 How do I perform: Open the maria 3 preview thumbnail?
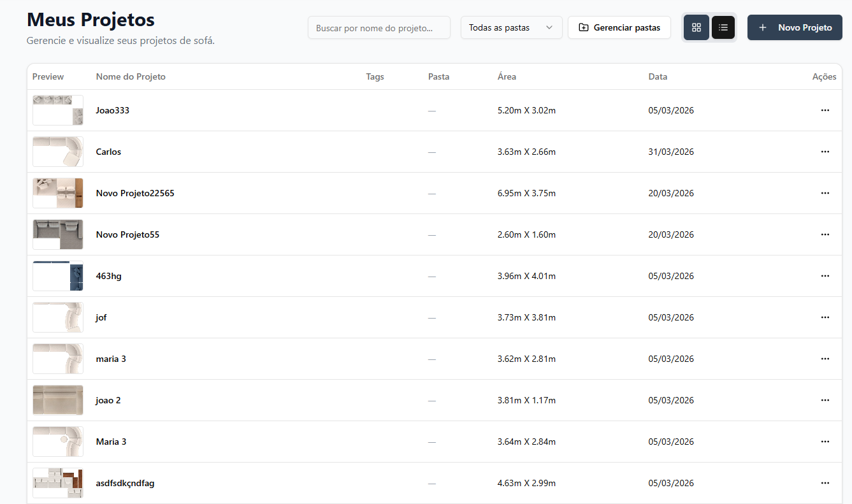pyautogui.click(x=58, y=359)
